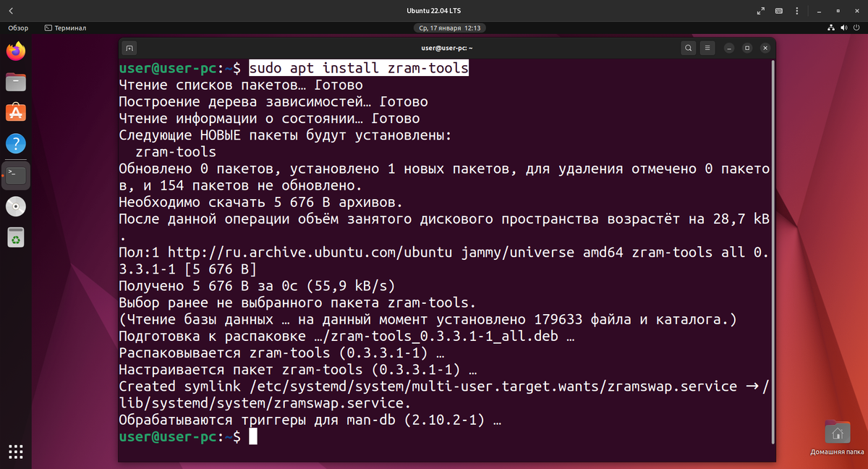
Task: Maximize the terminal window
Action: point(747,48)
